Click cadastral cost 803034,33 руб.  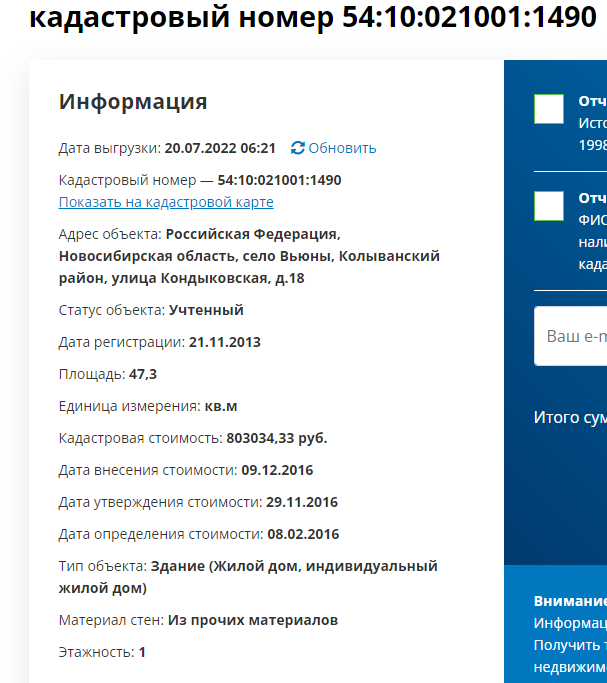pos(277,438)
